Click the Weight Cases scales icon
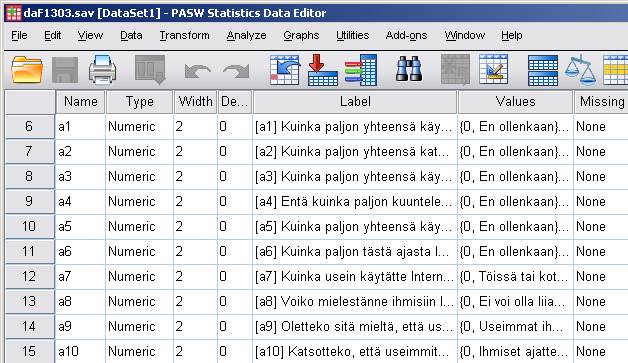 (580, 71)
